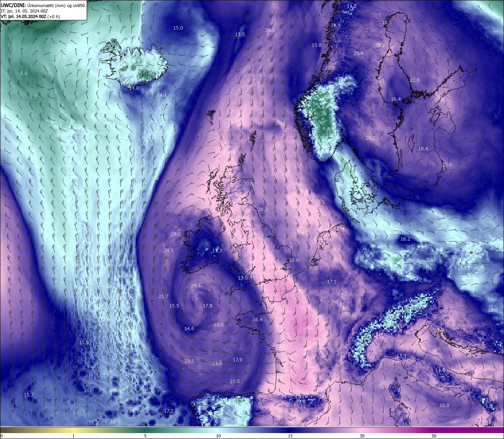Click the "4.4" value over southern Norway
Image resolution: width=504 pixels, height=439 pixels.
tap(326, 129)
